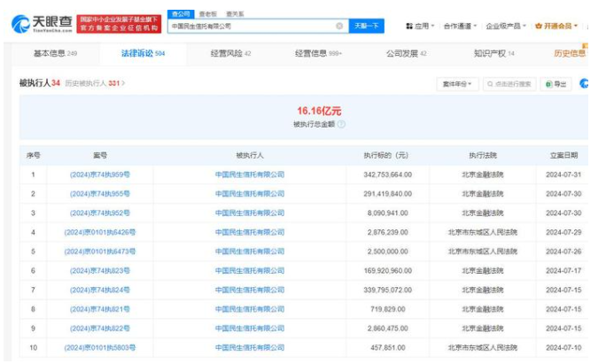606x364 pixels.
Task: Open case (2024)京0101执6473号
Action: (x=100, y=252)
